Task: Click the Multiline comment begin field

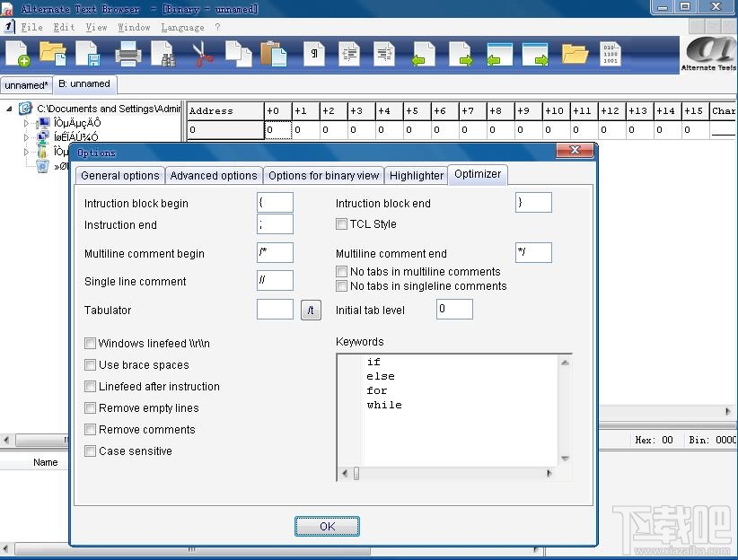Action: click(x=275, y=253)
